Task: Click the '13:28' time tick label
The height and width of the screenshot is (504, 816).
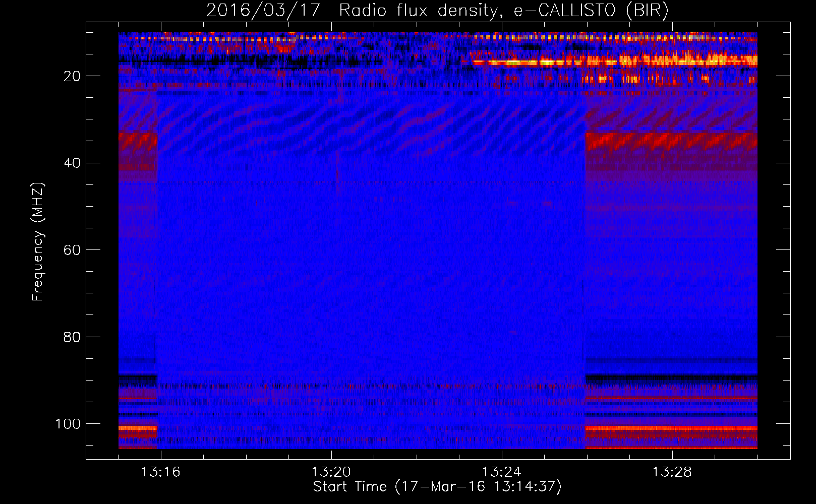Action: (672, 472)
